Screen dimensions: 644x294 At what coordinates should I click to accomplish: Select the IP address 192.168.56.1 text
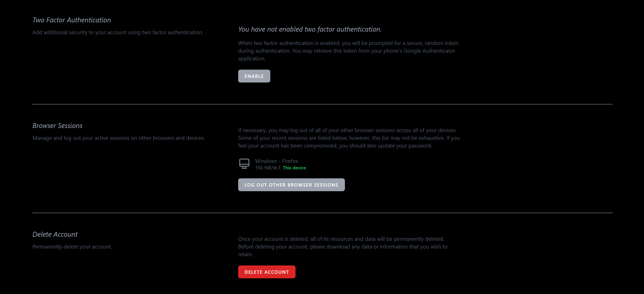coord(267,168)
